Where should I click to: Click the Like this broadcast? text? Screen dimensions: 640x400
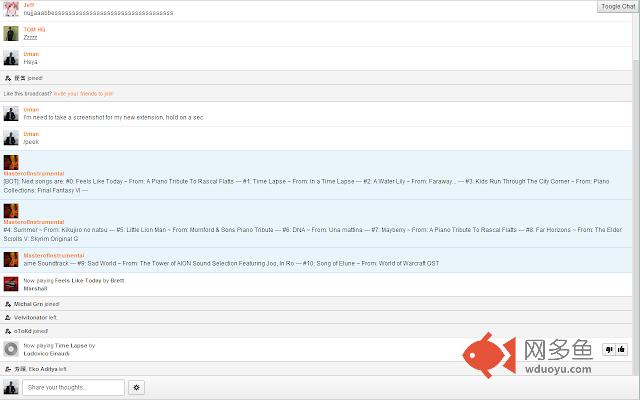28,94
